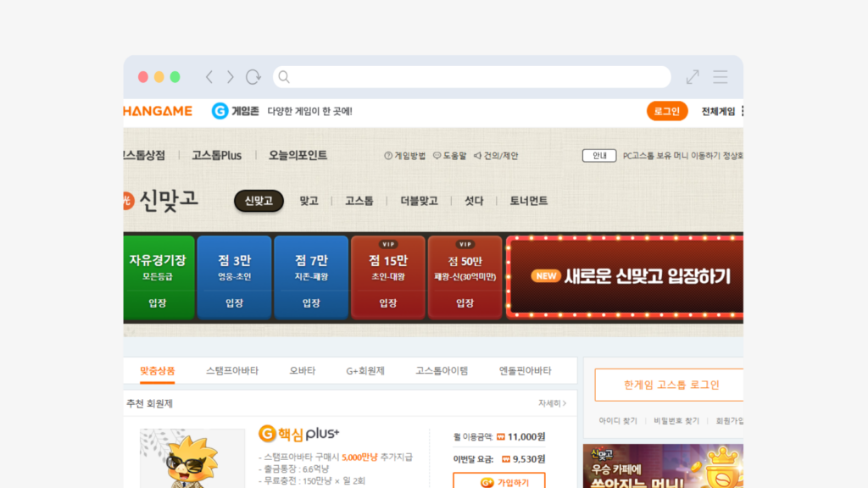The image size is (868, 488).
Task: Click the PC고스톱 보유 머니 이동하기 notice text
Action: point(682,156)
